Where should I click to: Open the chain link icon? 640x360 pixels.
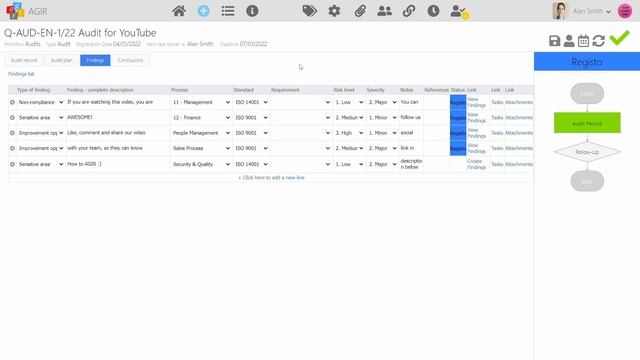[x=409, y=11]
